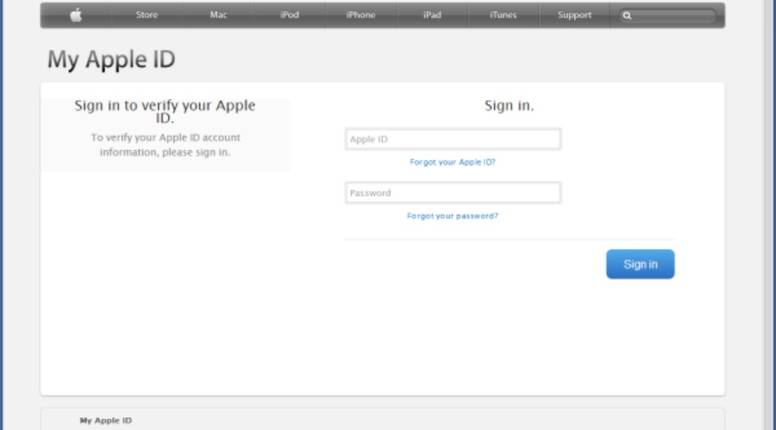The image size is (776, 430).
Task: Click the 'To verify your Apple ID account' paragraph
Action: [x=165, y=145]
